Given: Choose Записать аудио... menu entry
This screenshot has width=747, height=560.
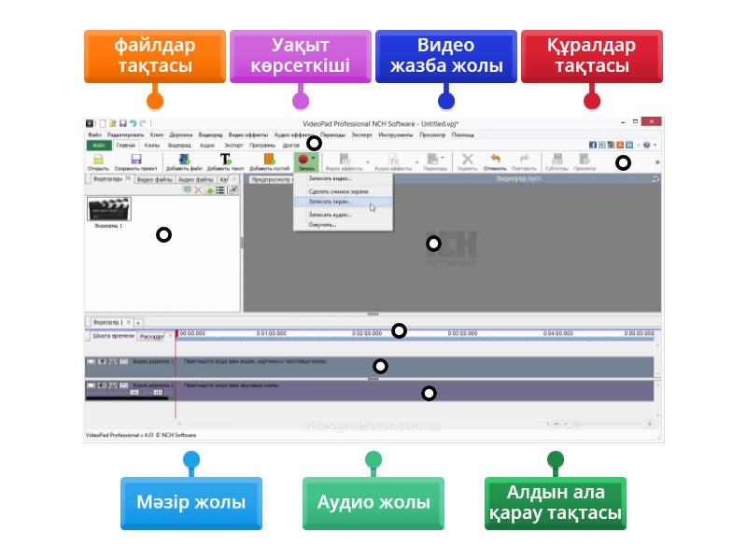Looking at the screenshot, I should tap(343, 215).
